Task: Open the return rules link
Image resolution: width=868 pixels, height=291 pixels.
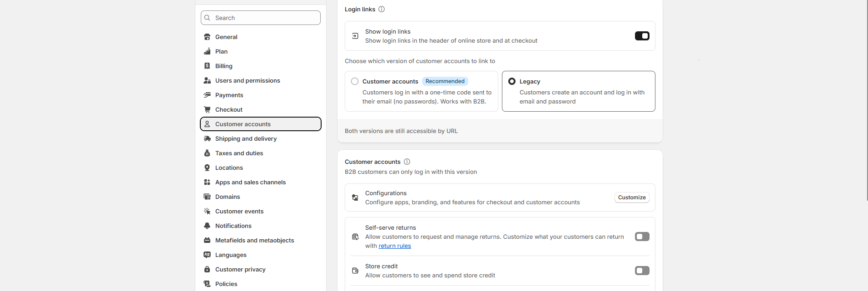Action: click(395, 246)
